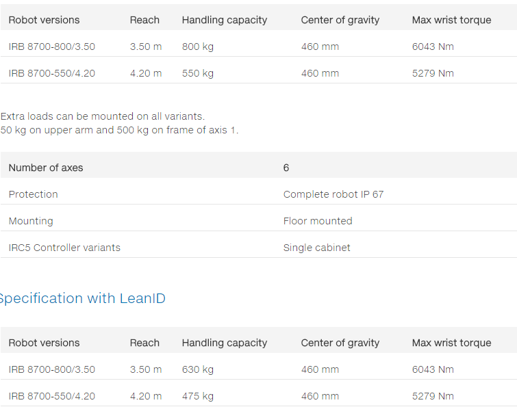Click the '50 kg on upper arm' sentence
Image resolution: width=517 pixels, height=420 pixels.
point(119,130)
